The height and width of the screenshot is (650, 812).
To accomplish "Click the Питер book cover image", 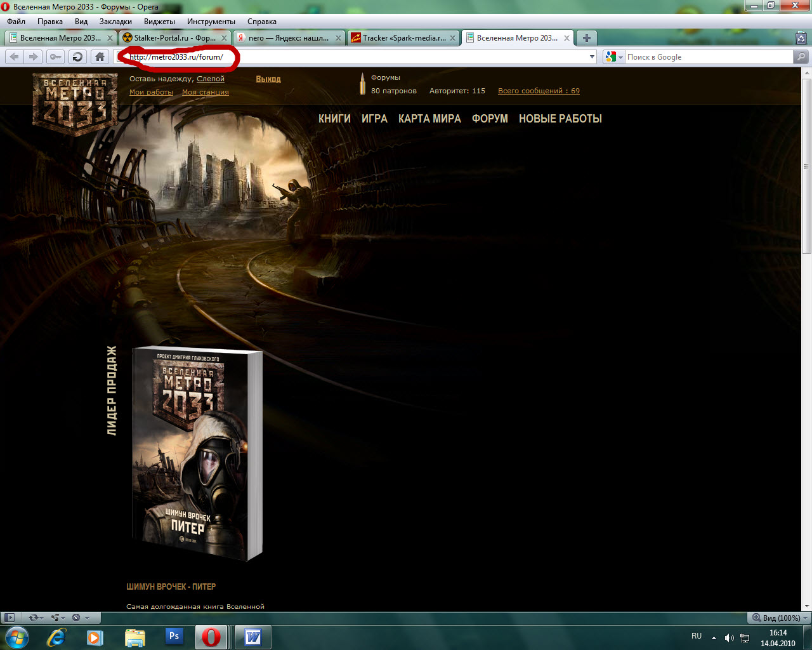I will 197,453.
